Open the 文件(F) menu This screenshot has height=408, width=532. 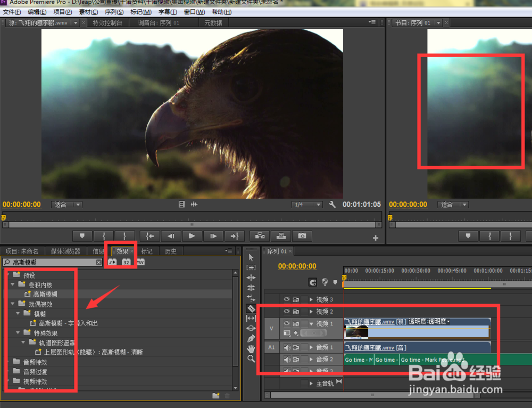pyautogui.click(x=12, y=12)
